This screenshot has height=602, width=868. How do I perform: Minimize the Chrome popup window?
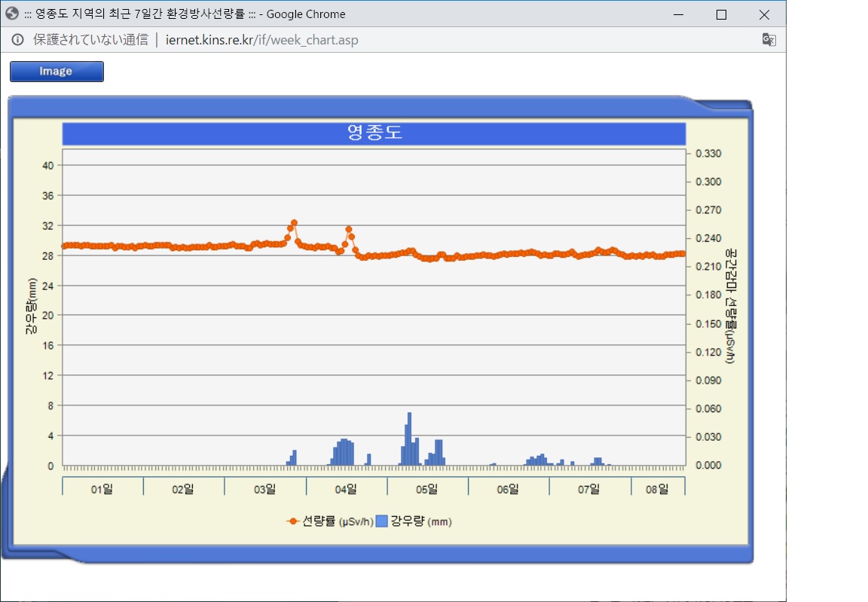[x=678, y=14]
